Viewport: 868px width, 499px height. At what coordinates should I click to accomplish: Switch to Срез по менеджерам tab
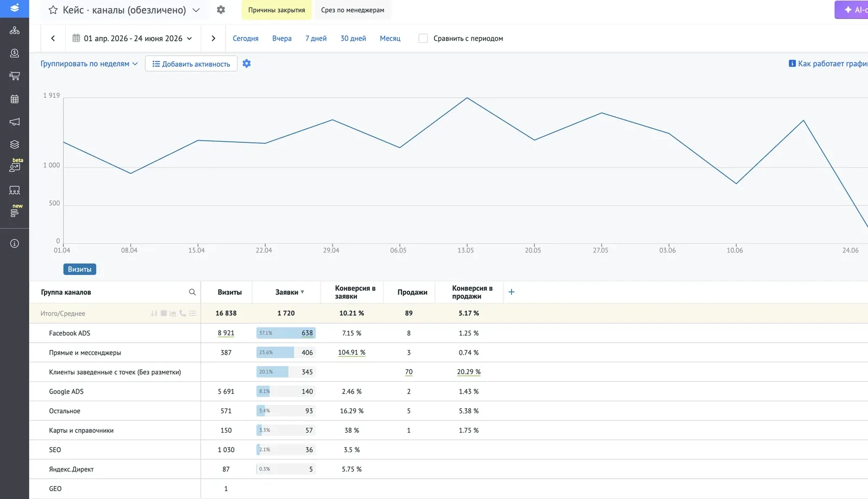(353, 10)
